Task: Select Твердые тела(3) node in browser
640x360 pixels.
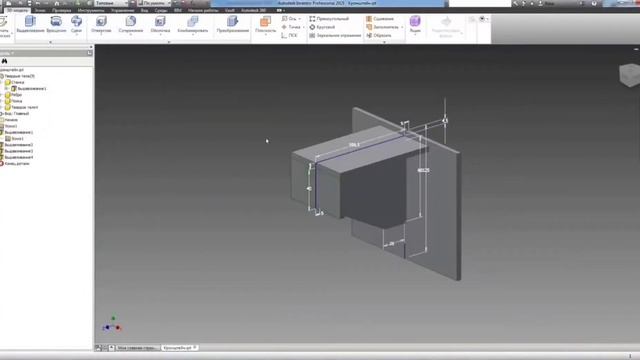Action: [19, 76]
